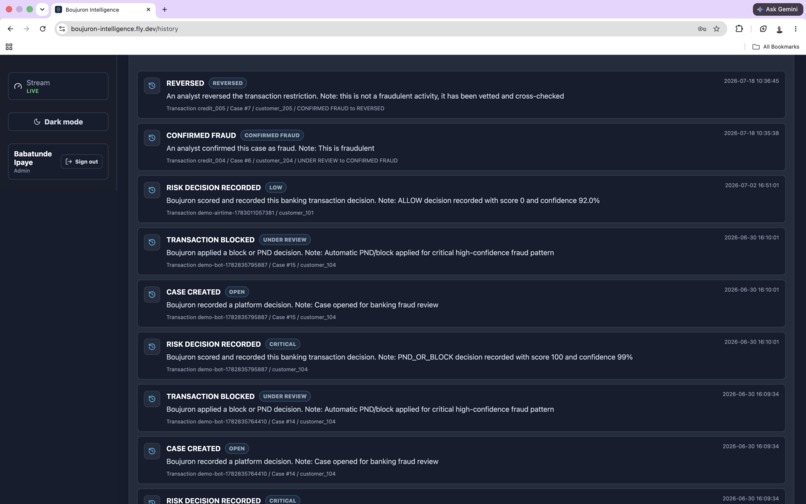
Task: Open the All Bookmarks folder
Action: click(x=776, y=47)
